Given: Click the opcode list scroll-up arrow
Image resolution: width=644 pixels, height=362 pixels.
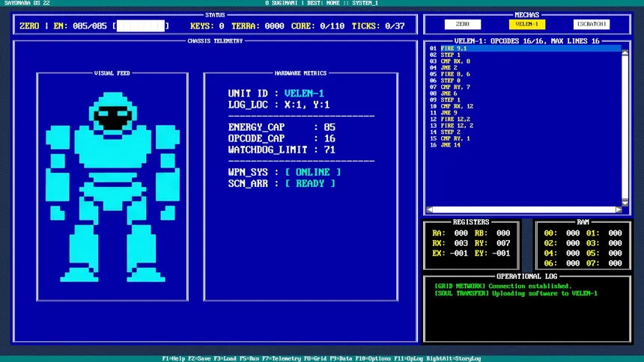Looking at the screenshot, I should click(x=625, y=52).
